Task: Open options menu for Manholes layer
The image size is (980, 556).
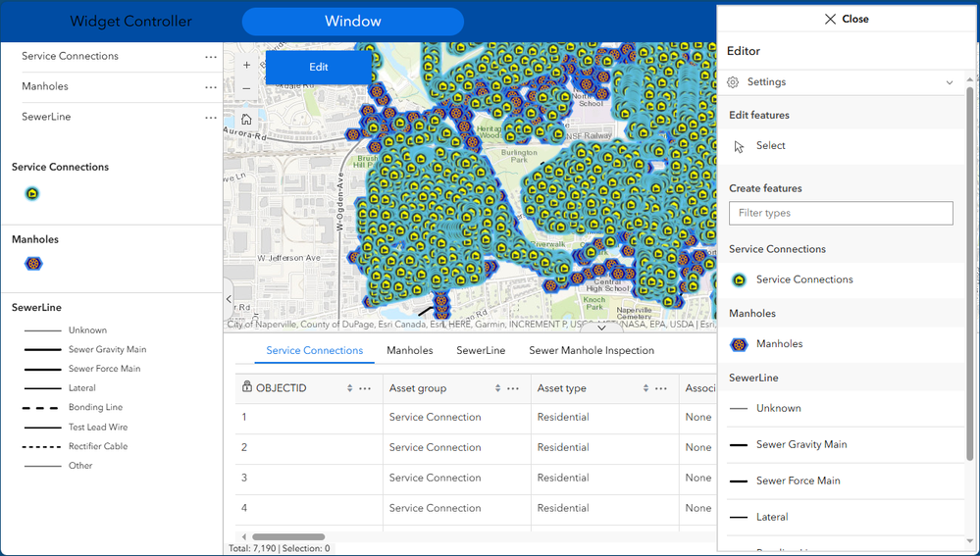Action: coord(211,87)
